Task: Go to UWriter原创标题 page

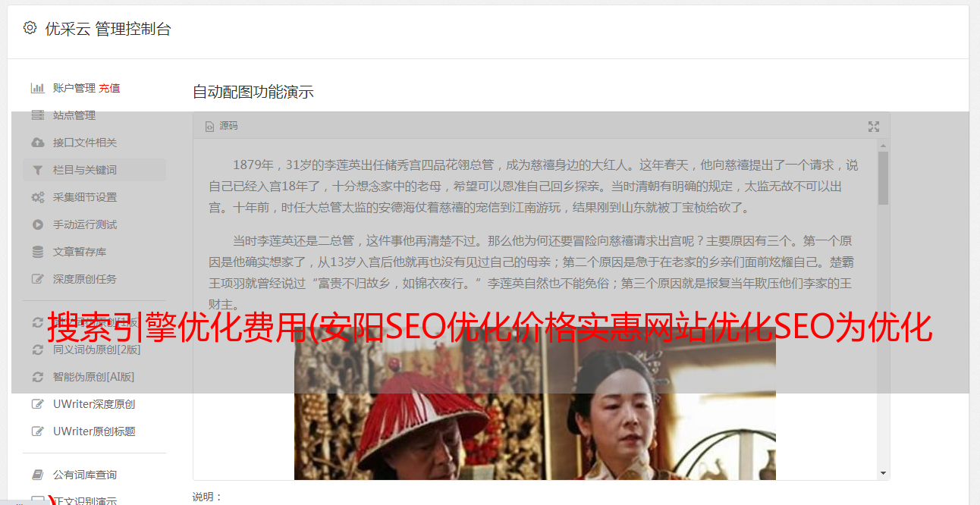Action: click(x=94, y=431)
